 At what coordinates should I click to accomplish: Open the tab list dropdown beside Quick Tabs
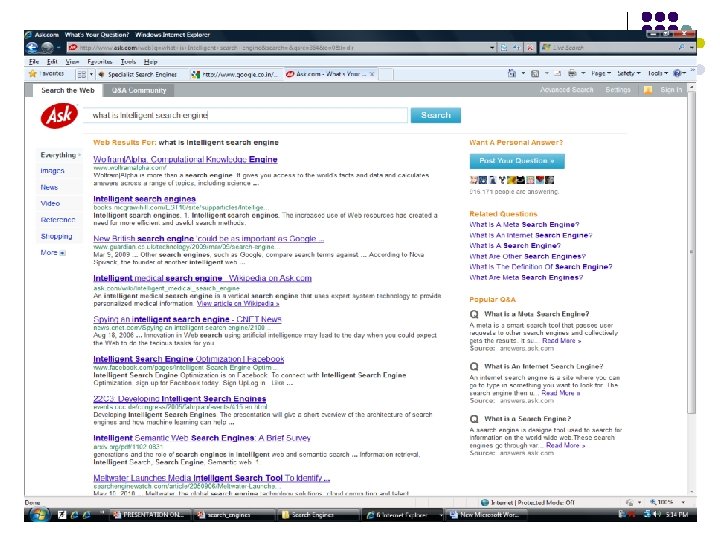(x=91, y=74)
